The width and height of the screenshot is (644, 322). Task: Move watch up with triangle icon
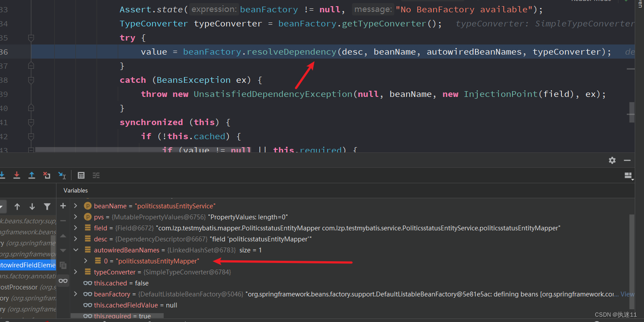click(x=63, y=236)
